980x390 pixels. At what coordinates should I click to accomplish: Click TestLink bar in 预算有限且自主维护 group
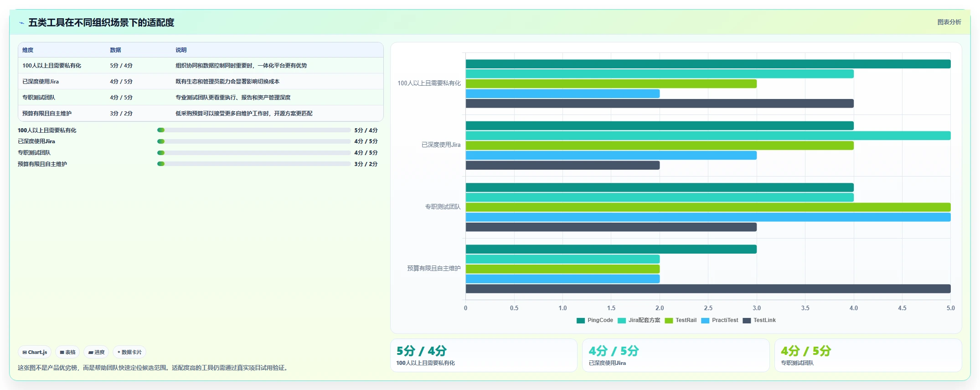(708, 289)
